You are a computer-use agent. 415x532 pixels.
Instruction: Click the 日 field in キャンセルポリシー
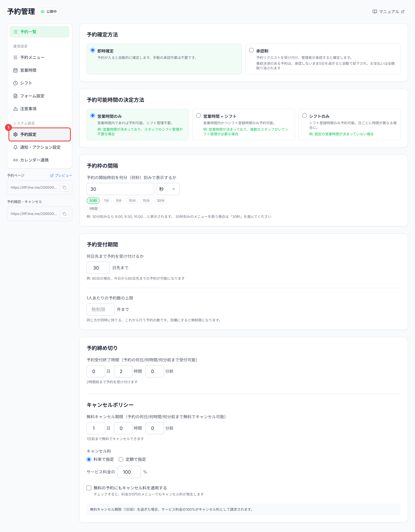pos(96,428)
